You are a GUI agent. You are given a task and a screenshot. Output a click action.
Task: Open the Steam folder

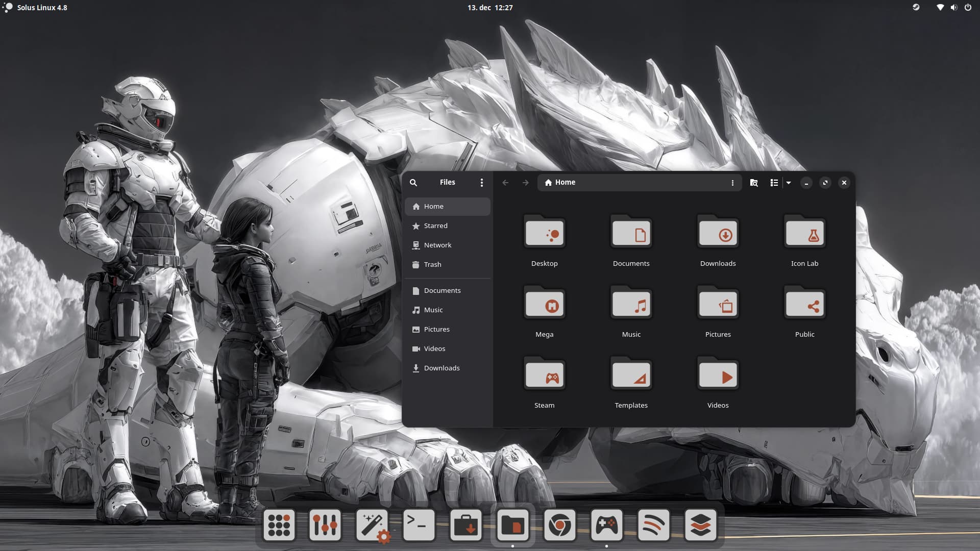coord(544,376)
